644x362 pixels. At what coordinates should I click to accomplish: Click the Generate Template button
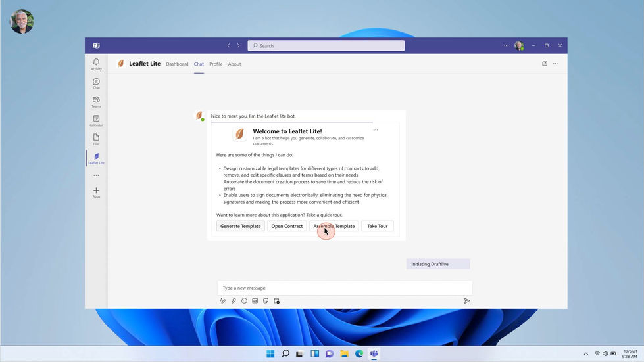click(x=240, y=226)
